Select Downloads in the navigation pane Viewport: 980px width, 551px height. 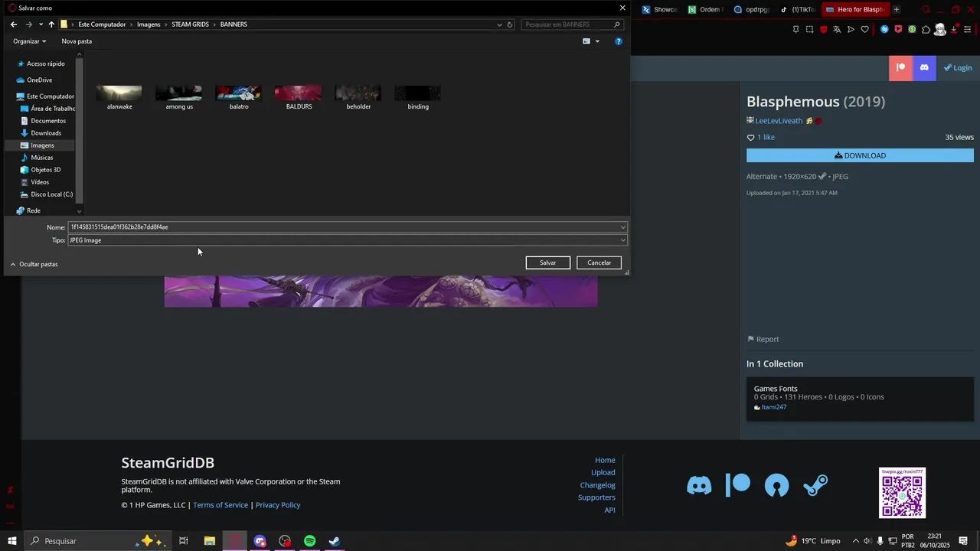coord(46,133)
